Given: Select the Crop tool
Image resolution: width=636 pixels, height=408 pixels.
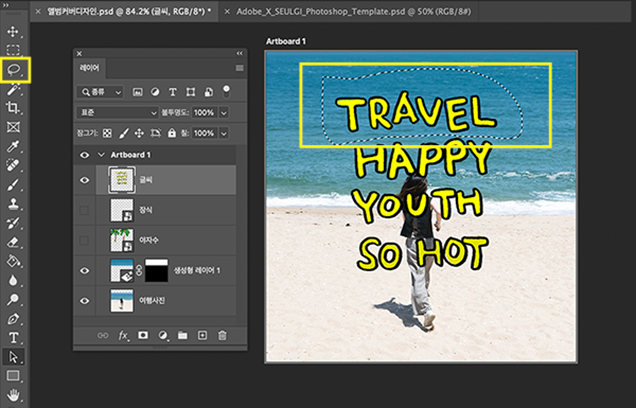Looking at the screenshot, I should pyautogui.click(x=13, y=108).
